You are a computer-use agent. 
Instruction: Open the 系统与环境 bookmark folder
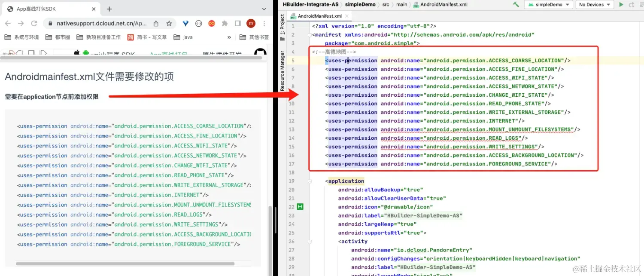(x=22, y=37)
